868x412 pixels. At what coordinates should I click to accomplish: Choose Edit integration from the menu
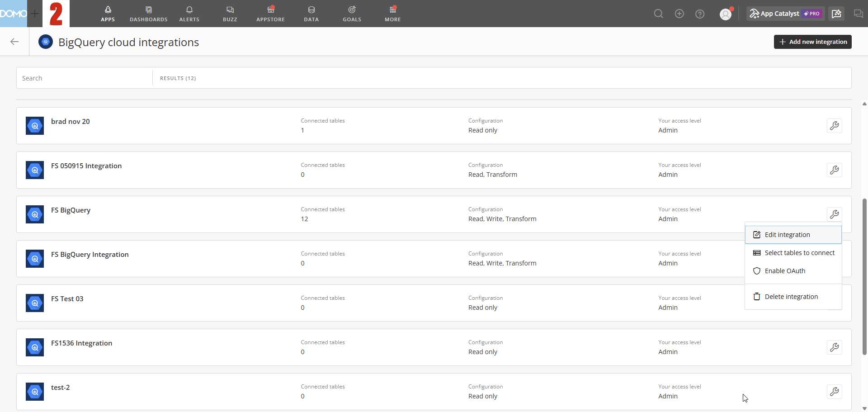click(793, 235)
